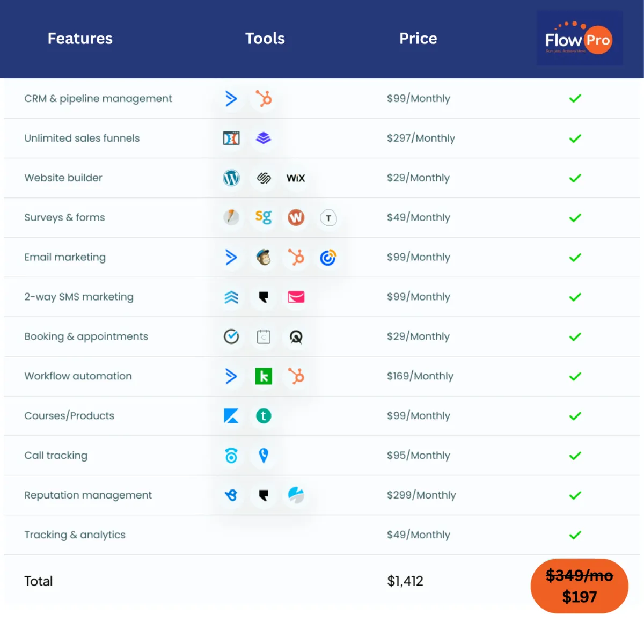Click the green Kartra 'k' icon
The image size is (644, 644).
[264, 376]
